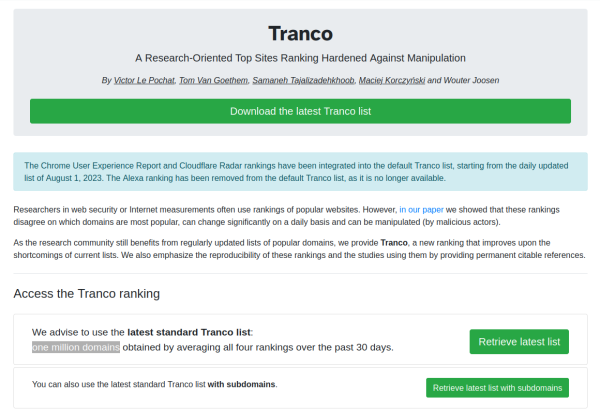Click the 'Wouter Joosen' author name
This screenshot has width=600, height=411.
(x=471, y=80)
